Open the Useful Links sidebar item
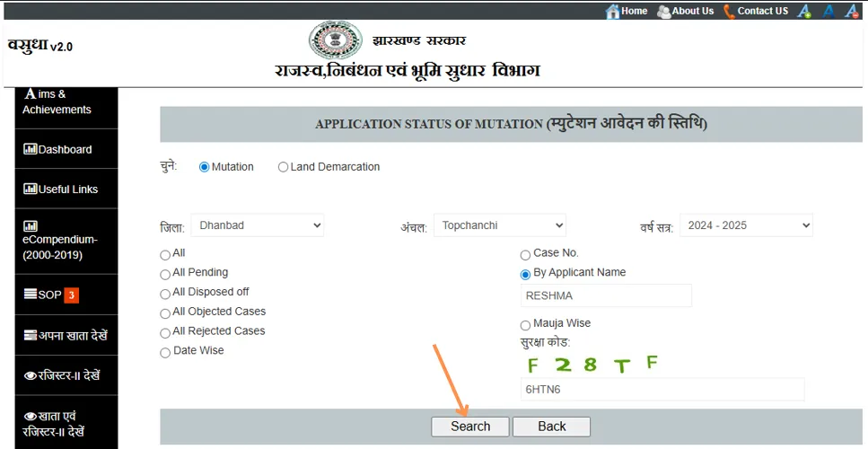The width and height of the screenshot is (868, 449). [66, 189]
